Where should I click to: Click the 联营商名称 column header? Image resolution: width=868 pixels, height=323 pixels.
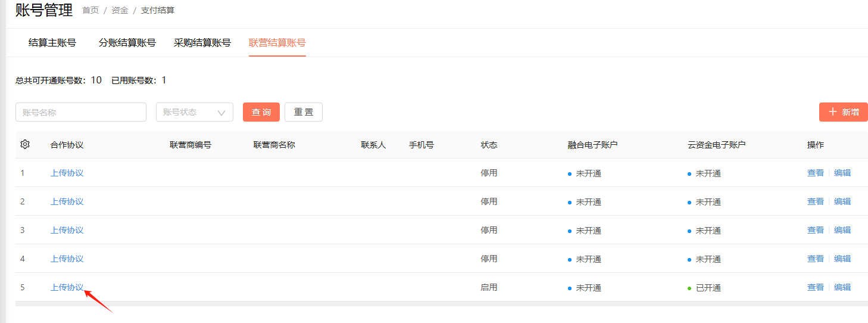pos(274,145)
